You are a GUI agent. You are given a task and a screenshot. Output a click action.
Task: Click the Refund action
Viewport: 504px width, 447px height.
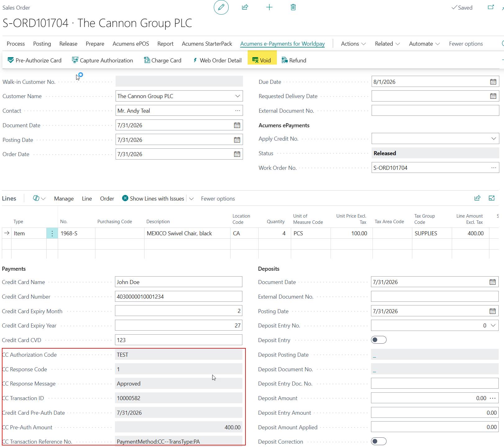pyautogui.click(x=294, y=60)
